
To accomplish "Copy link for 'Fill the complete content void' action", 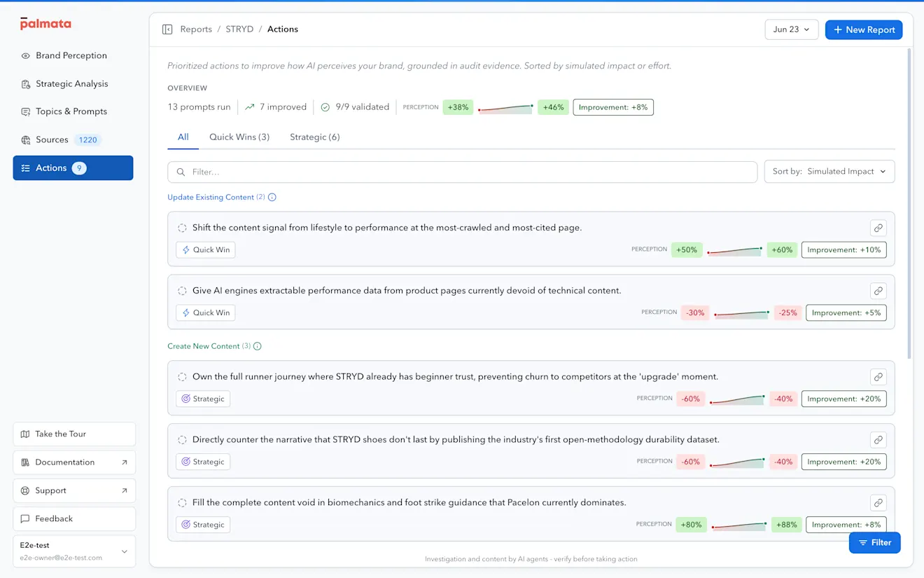I will coord(878,502).
